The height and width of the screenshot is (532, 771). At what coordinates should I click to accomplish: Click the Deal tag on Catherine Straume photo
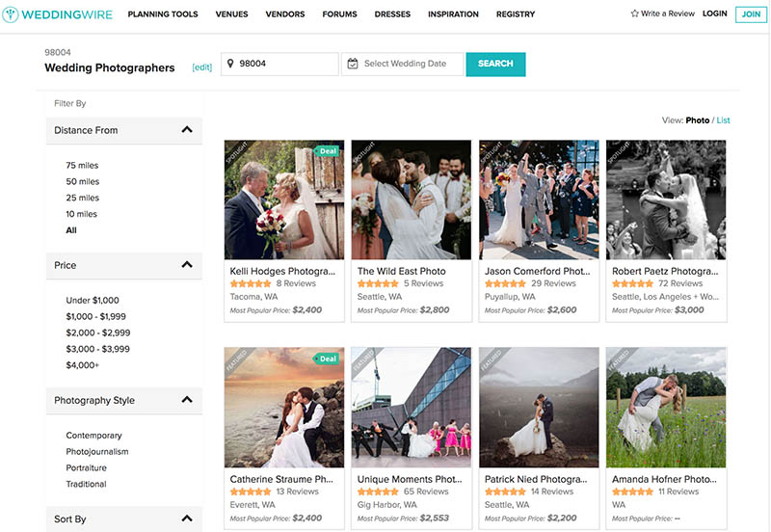tap(327, 359)
